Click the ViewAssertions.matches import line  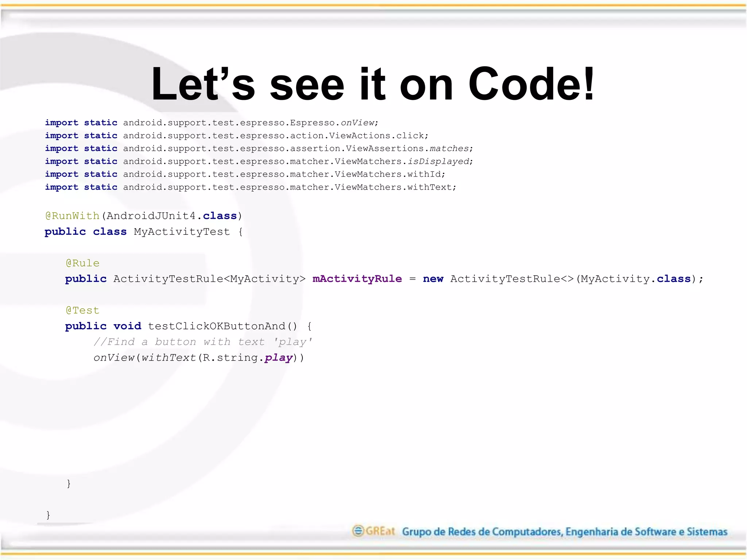pyautogui.click(x=259, y=148)
